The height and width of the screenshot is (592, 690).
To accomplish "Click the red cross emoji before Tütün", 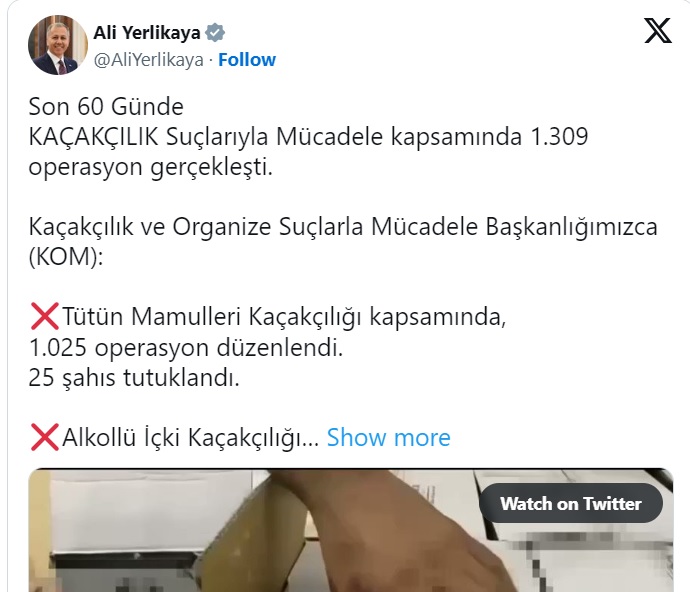I will pos(44,316).
